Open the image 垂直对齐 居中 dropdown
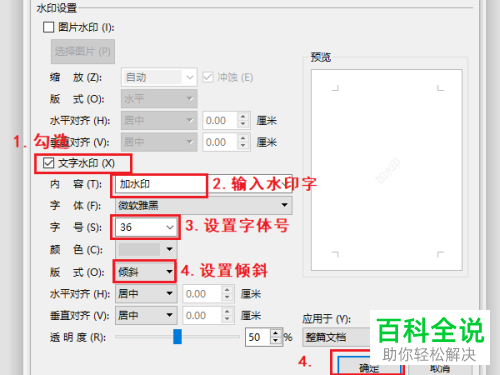Image resolution: width=500 pixels, height=375 pixels. (x=159, y=142)
